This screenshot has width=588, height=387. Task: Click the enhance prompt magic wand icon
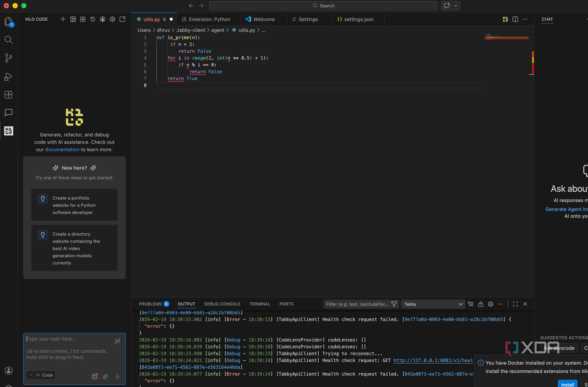click(117, 341)
